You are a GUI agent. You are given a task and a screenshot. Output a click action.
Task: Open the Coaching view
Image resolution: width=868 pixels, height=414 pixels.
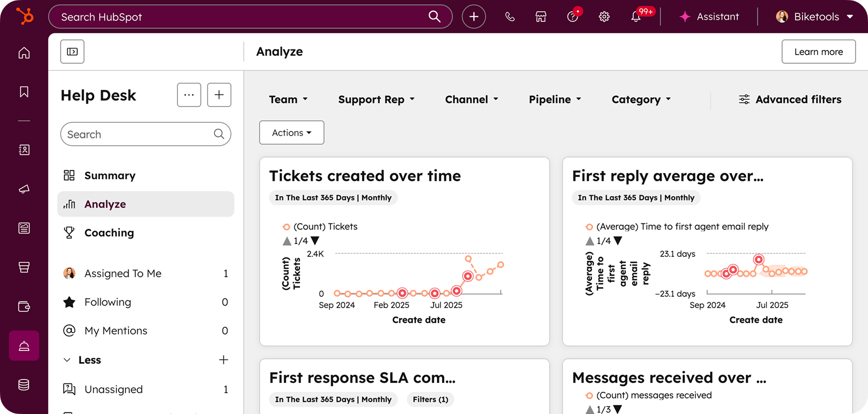point(145,233)
